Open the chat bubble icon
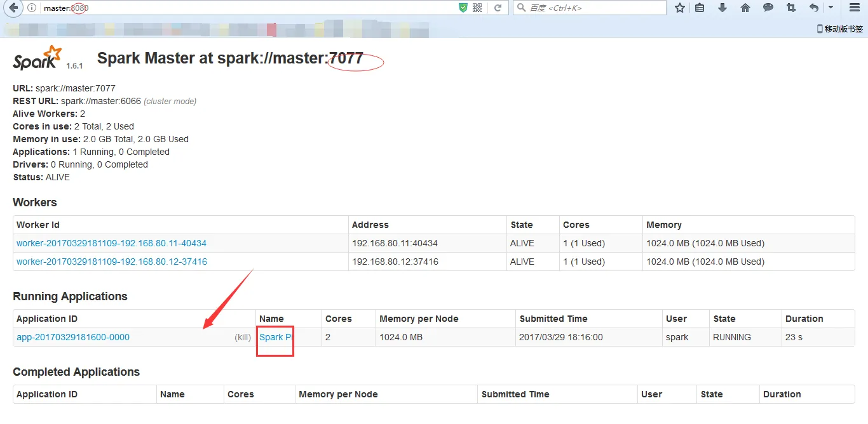Viewport: 868px width, 424px height. tap(768, 8)
